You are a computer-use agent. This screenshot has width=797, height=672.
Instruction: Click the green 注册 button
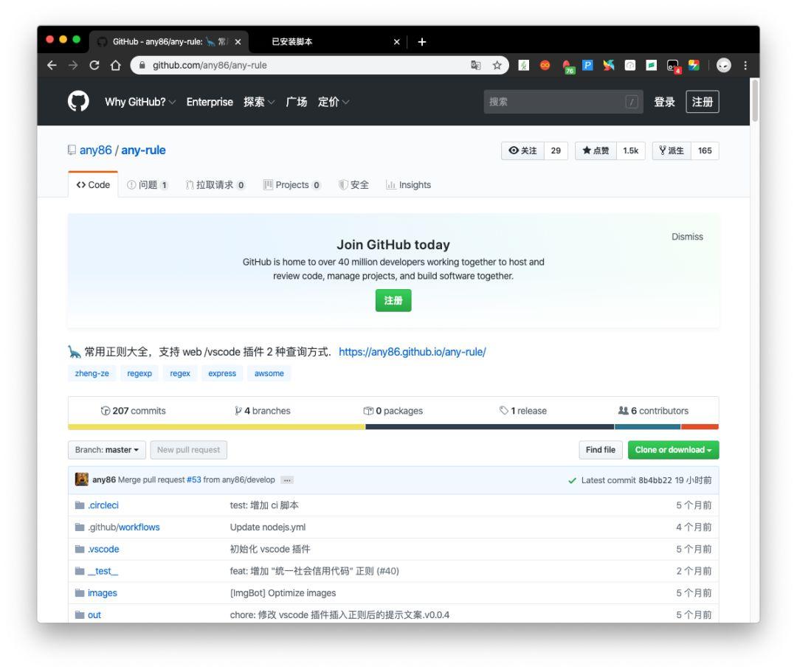393,301
